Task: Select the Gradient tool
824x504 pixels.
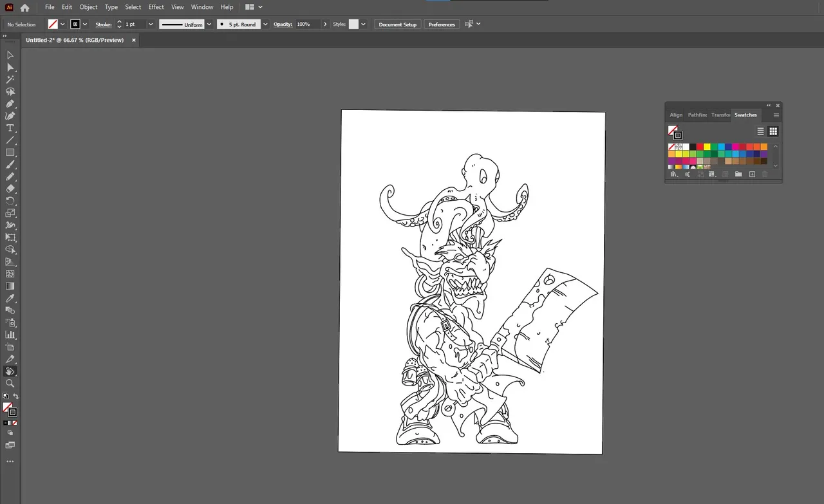Action: [x=10, y=286]
